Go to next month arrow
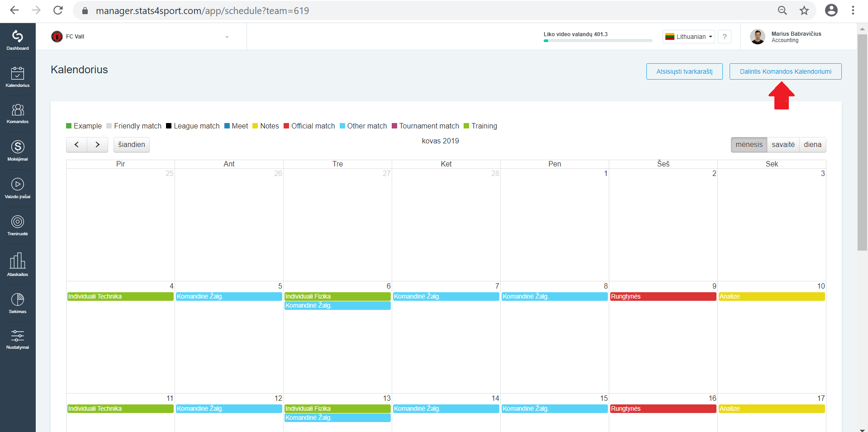Image resolution: width=868 pixels, height=432 pixels. 97,145
